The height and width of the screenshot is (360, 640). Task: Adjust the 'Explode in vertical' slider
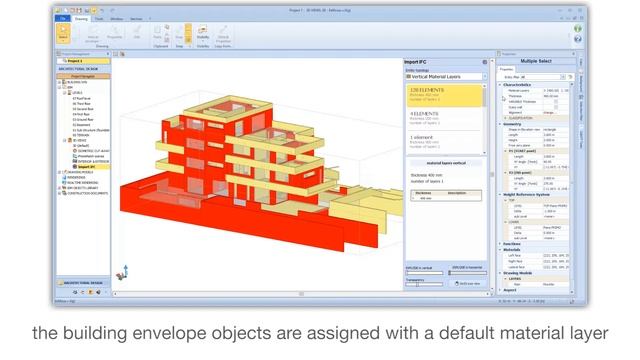[x=424, y=273]
